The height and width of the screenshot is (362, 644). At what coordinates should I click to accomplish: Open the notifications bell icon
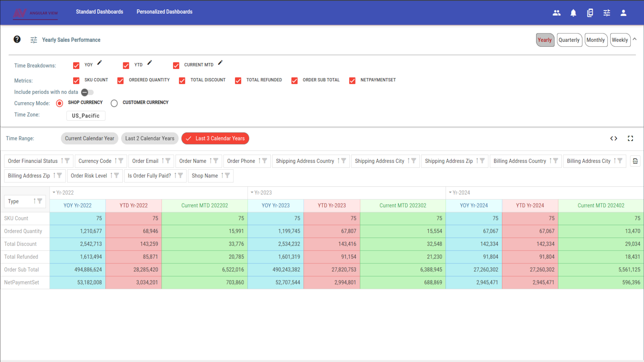[573, 13]
